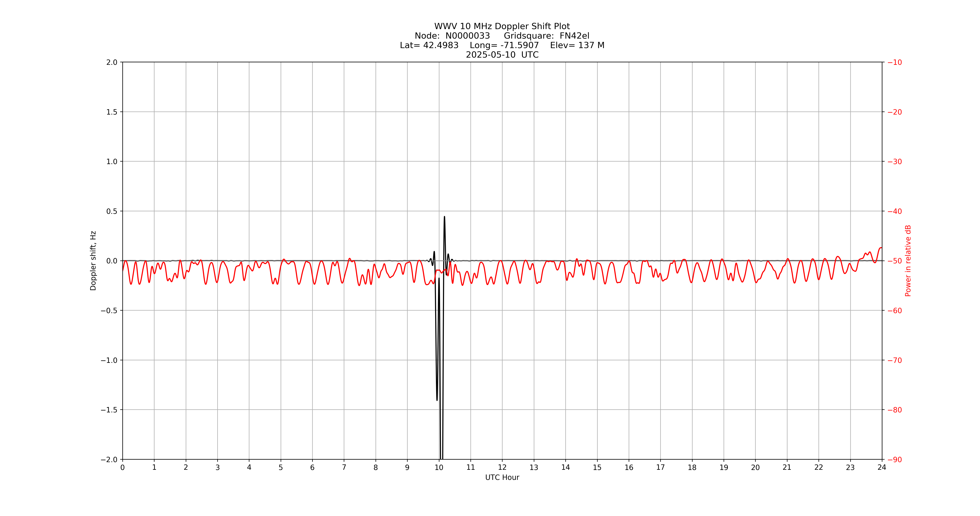Click the hour 12 tick label
Image resolution: width=980 pixels, height=516 pixels.
[x=503, y=467]
